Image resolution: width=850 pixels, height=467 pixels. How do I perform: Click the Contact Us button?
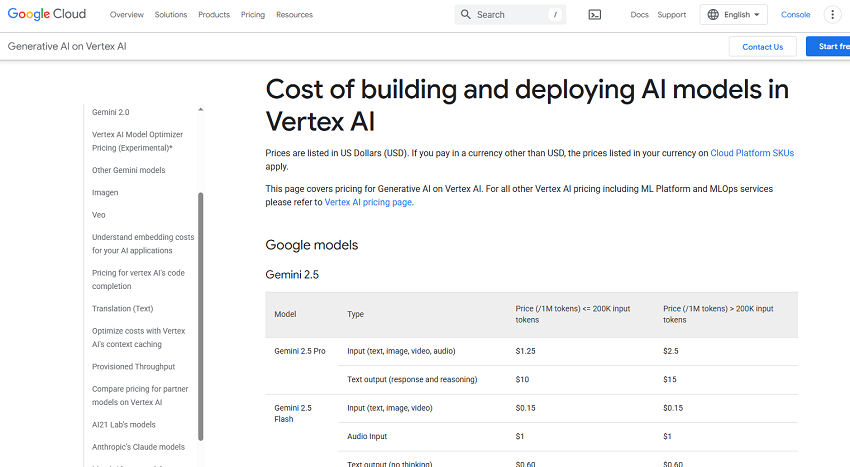point(763,47)
